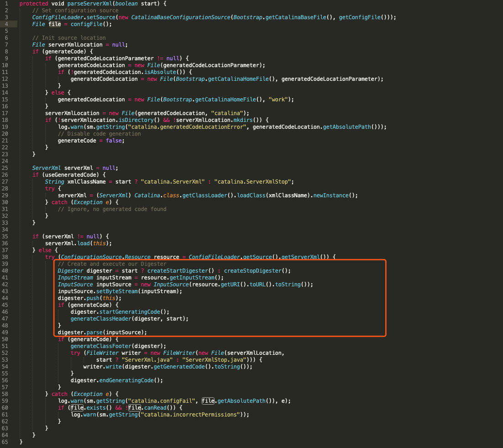Click the underlined load call on line 36
This screenshot has height=448, width=503.
pyautogui.click(x=84, y=243)
